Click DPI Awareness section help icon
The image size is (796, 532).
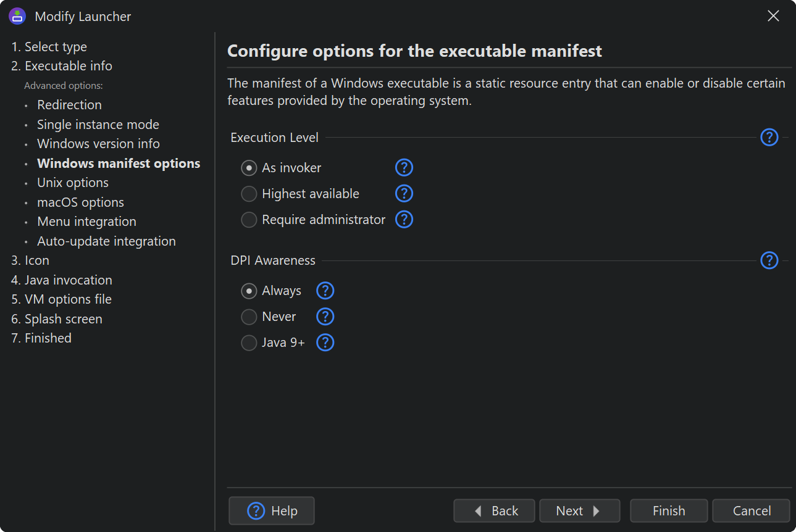click(x=769, y=260)
